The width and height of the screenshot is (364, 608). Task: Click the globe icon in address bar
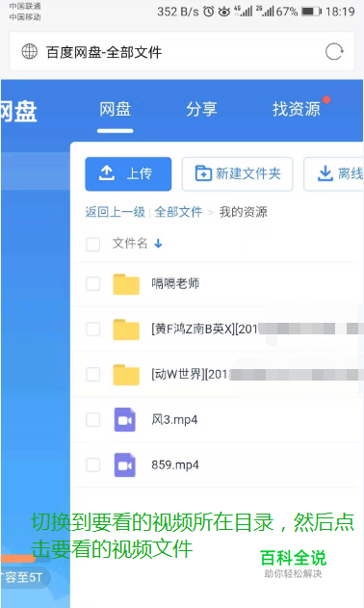tap(30, 52)
